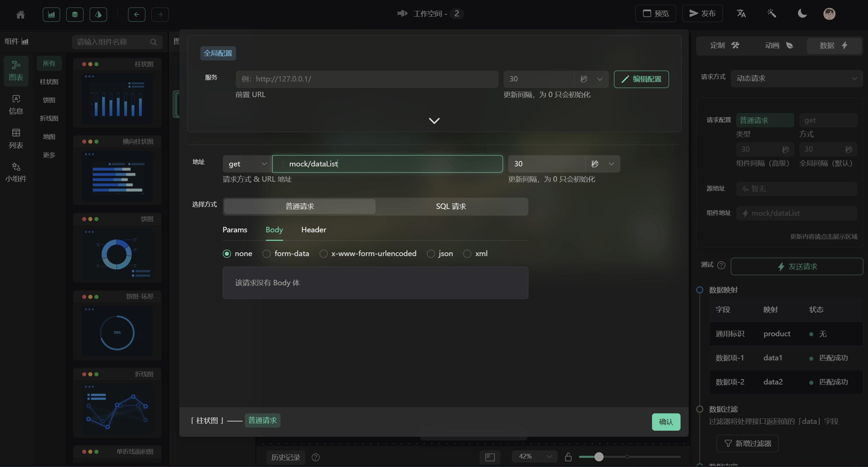The height and width of the screenshot is (467, 868).
Task: Toggle the layers panel icon
Action: tap(75, 14)
